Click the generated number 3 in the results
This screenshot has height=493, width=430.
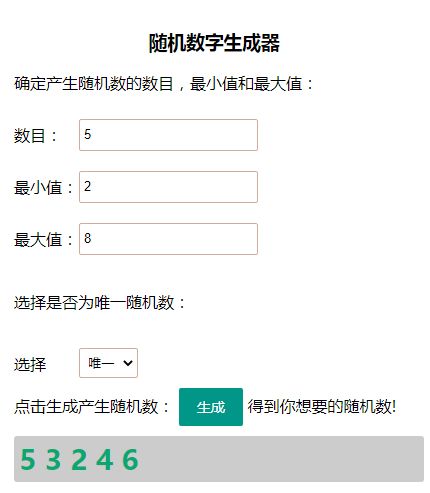(x=53, y=459)
